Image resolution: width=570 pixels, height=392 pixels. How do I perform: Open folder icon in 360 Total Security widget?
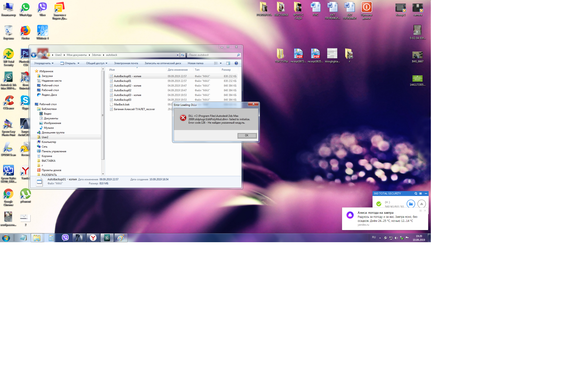click(410, 204)
